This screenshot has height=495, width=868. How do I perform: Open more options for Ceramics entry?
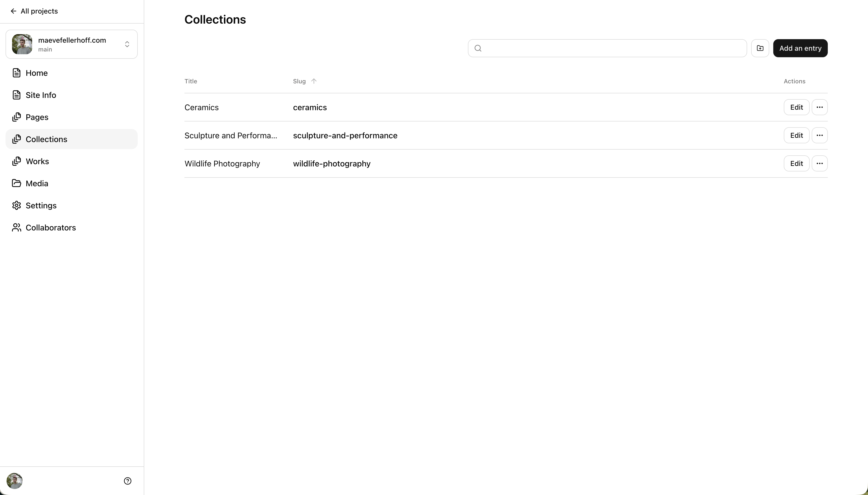click(819, 107)
